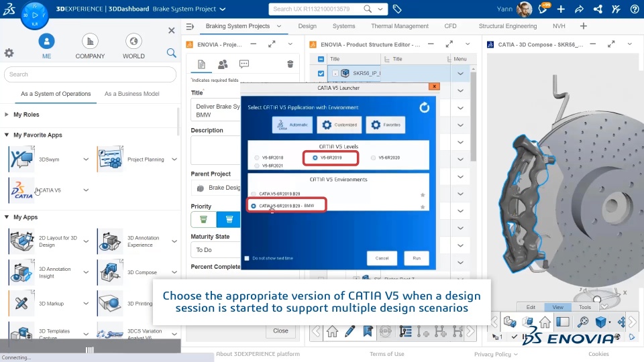Select As a Business Model tab
This screenshot has height=362, width=644.
(x=132, y=94)
